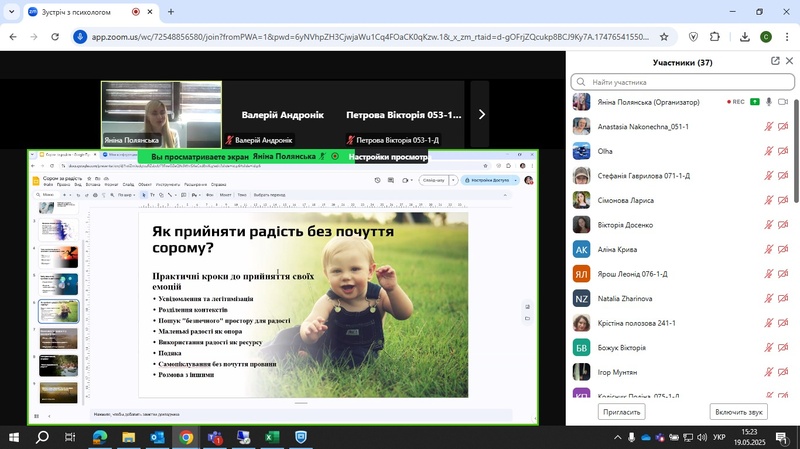Close the Зустріч з психологом tab
The width and height of the screenshot is (800, 449).
[150, 12]
